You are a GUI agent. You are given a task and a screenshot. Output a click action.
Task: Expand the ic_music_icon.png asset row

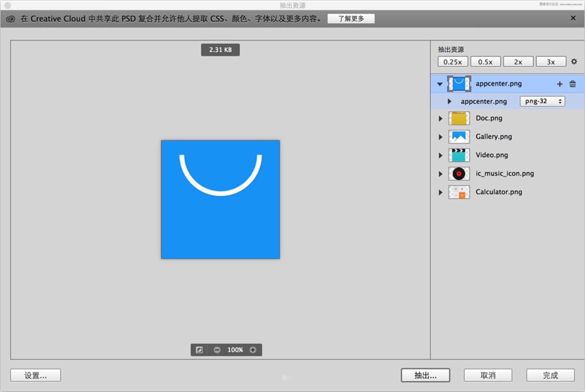pyautogui.click(x=441, y=174)
